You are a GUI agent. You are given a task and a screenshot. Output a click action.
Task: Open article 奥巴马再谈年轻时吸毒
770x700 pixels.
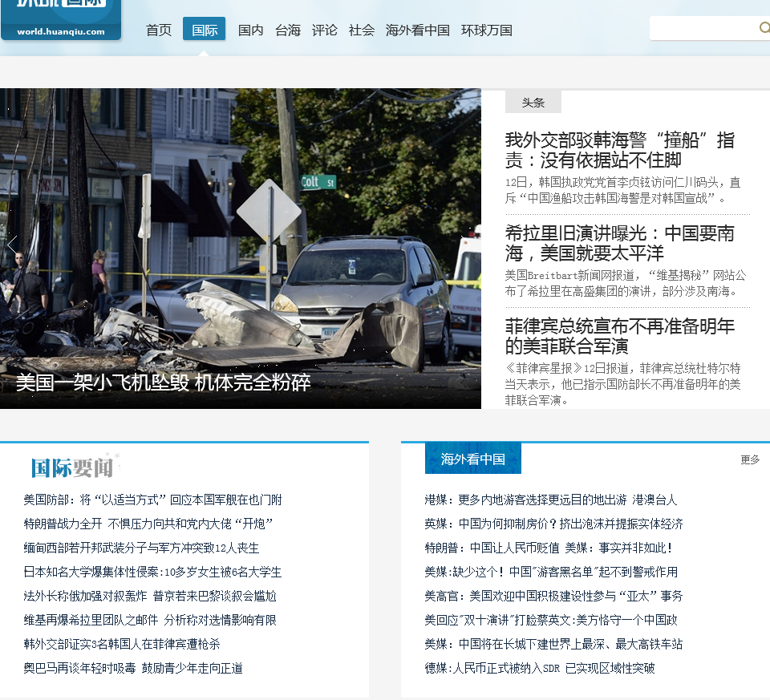click(x=133, y=668)
